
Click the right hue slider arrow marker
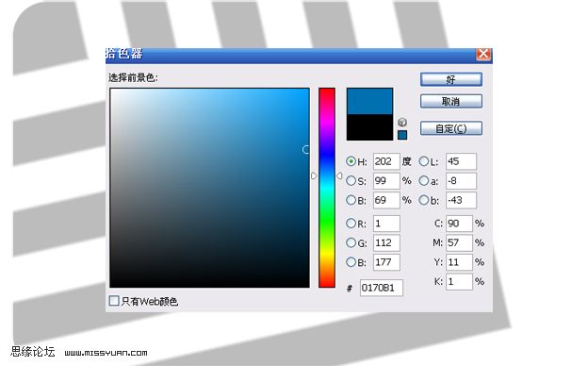[339, 175]
